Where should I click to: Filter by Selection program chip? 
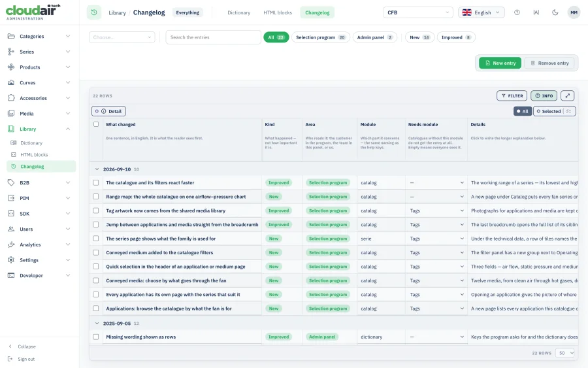[x=321, y=37]
